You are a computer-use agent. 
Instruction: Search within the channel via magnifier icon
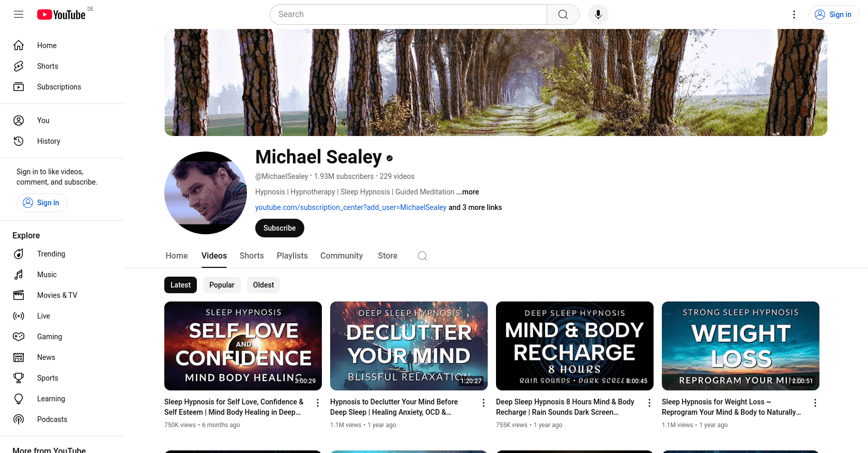click(423, 256)
